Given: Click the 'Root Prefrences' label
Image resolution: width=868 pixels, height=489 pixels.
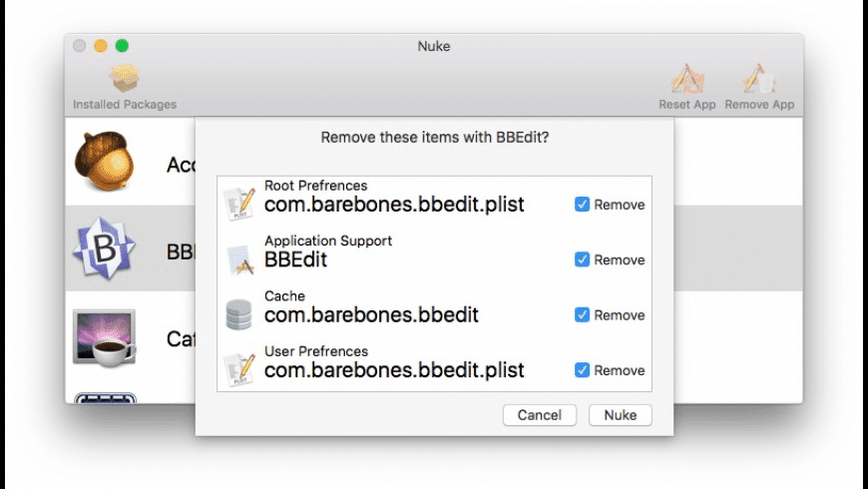Looking at the screenshot, I should (x=315, y=186).
